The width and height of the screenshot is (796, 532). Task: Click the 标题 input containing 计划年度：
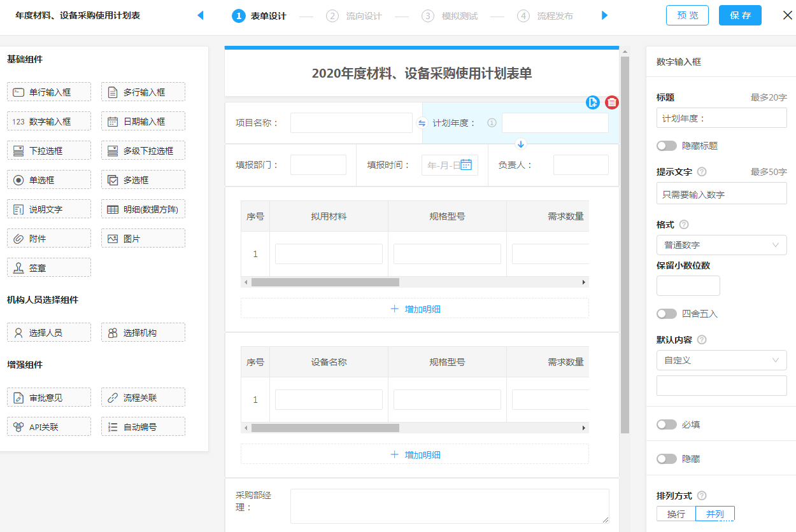[721, 118]
